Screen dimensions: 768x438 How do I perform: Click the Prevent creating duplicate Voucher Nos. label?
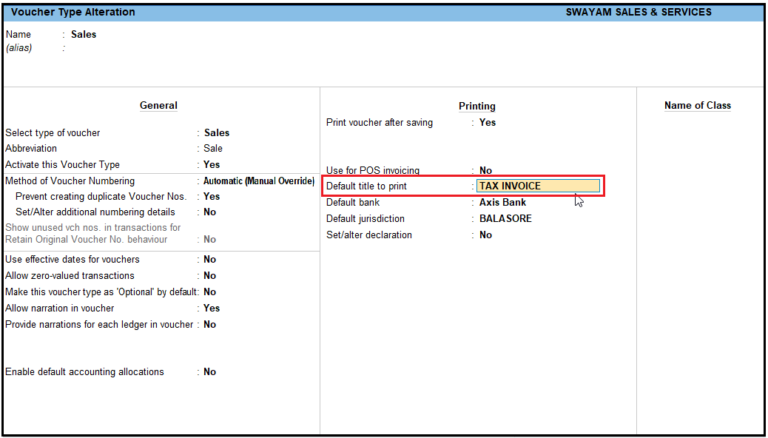(x=101, y=196)
